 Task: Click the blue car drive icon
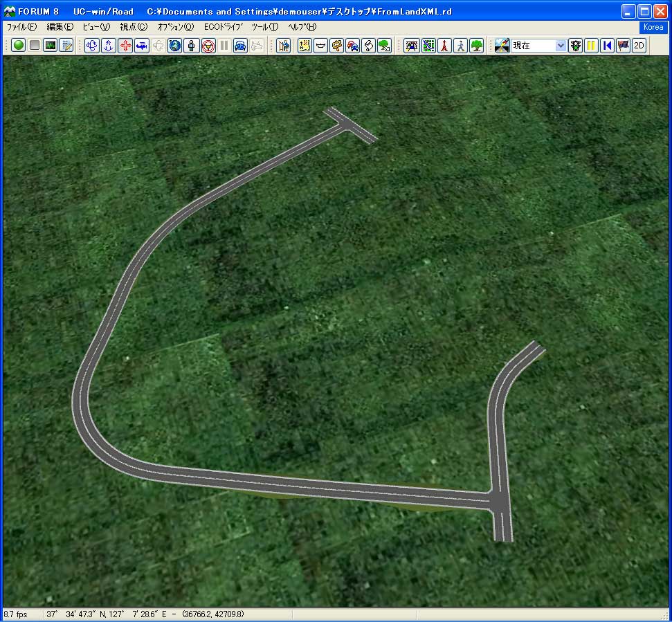click(x=240, y=46)
